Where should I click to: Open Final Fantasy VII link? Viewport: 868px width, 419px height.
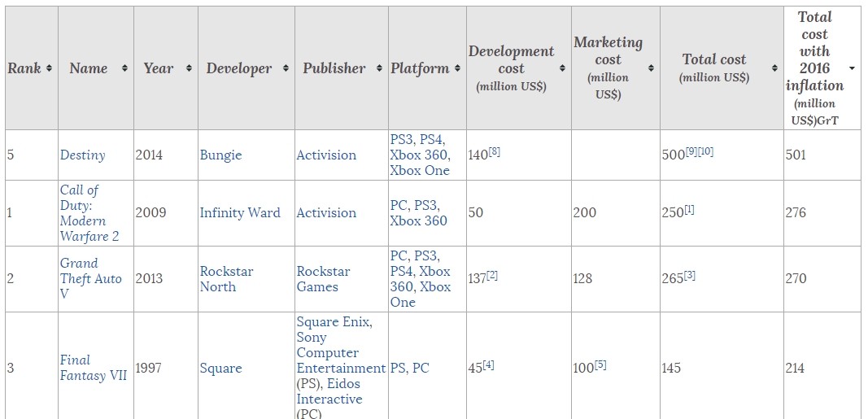93,368
